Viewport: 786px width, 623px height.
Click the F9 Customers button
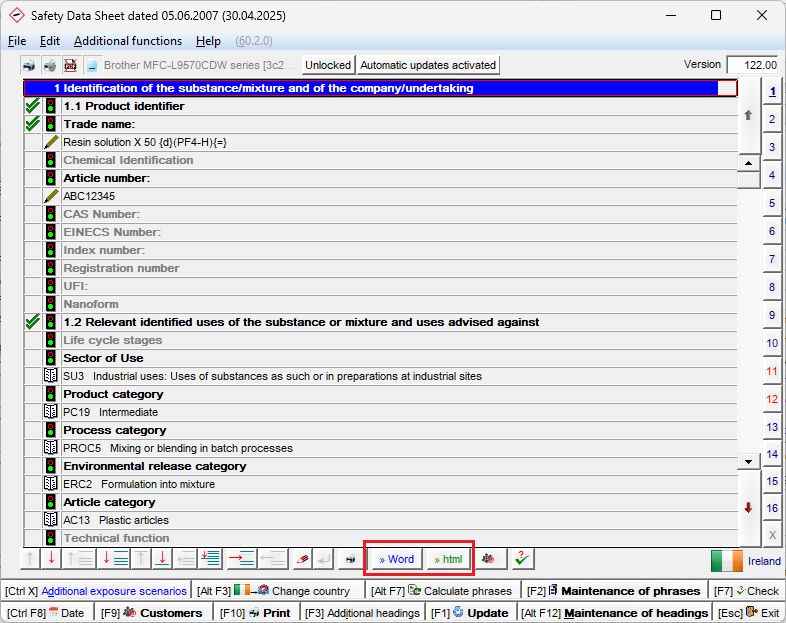click(x=151, y=613)
